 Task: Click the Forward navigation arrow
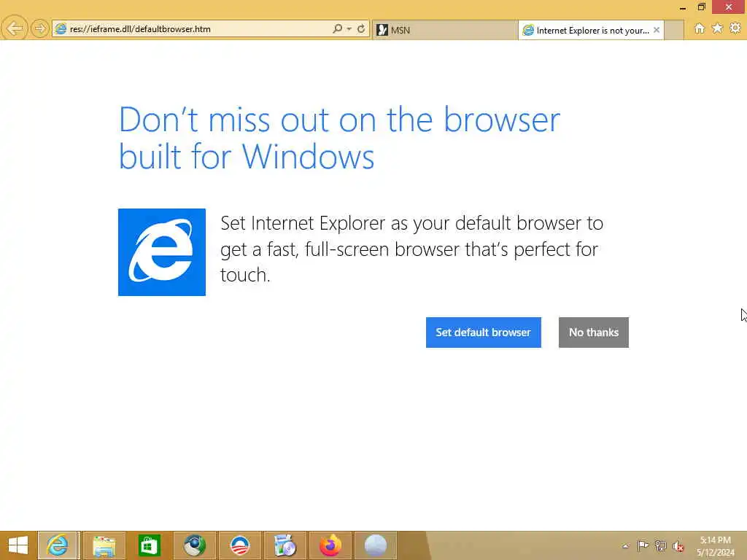[40, 28]
